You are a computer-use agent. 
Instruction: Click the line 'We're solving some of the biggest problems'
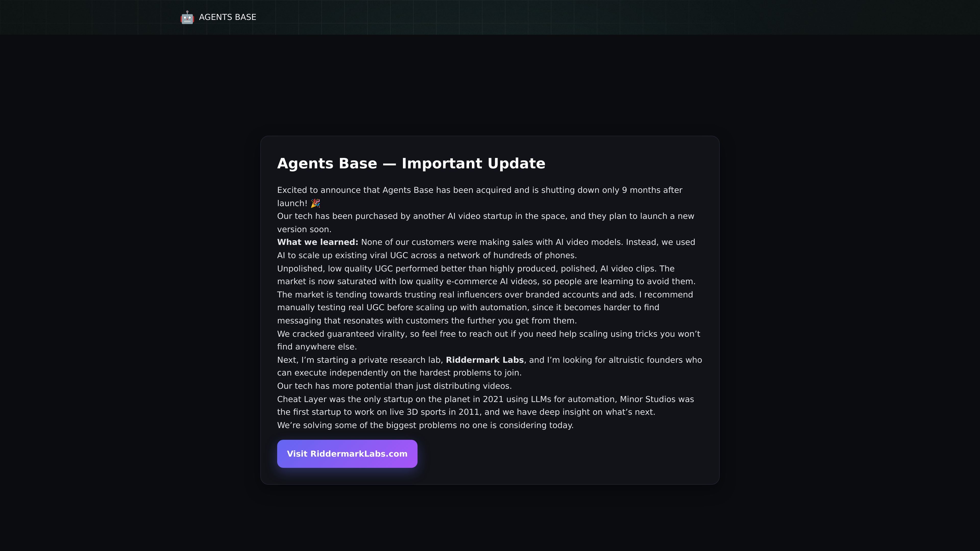click(x=425, y=425)
